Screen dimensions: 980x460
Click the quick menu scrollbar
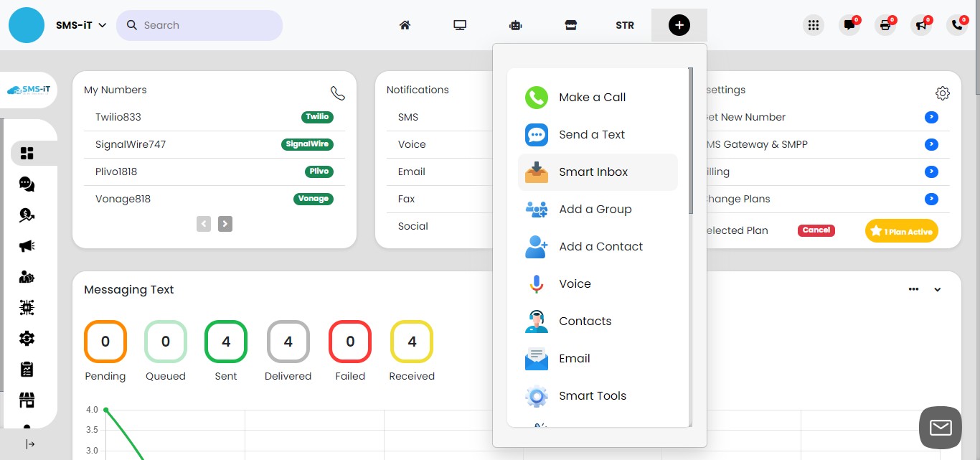691,141
